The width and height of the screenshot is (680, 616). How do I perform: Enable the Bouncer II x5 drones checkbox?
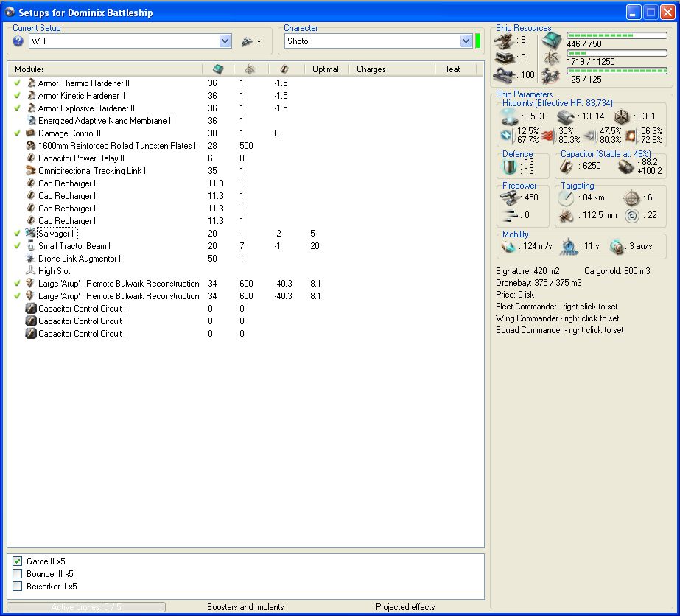tap(18, 573)
